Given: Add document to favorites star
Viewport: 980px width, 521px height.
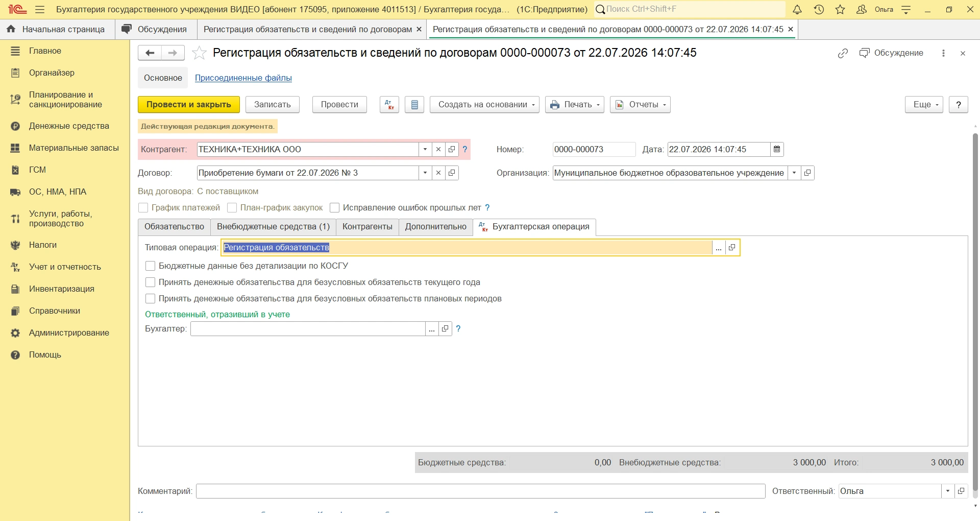Looking at the screenshot, I should pos(199,53).
